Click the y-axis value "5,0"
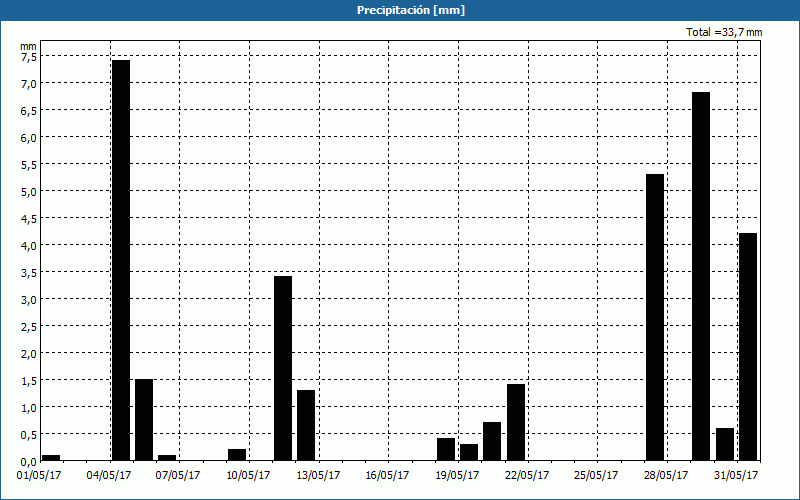Screen dimensions: 800x500 (29, 192)
